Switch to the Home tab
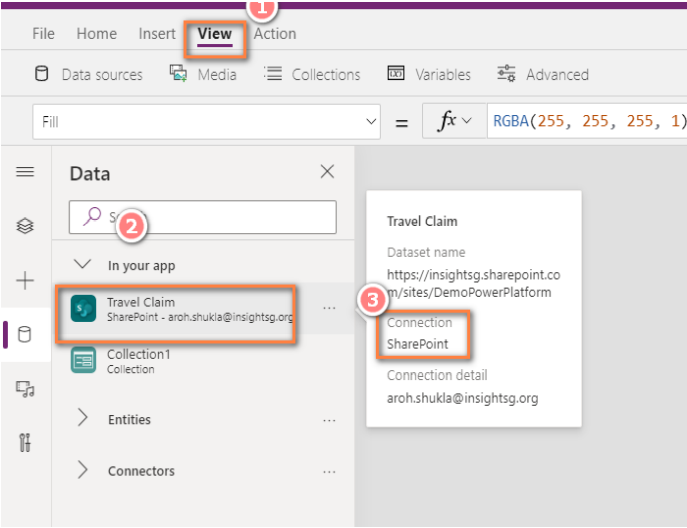 click(96, 34)
